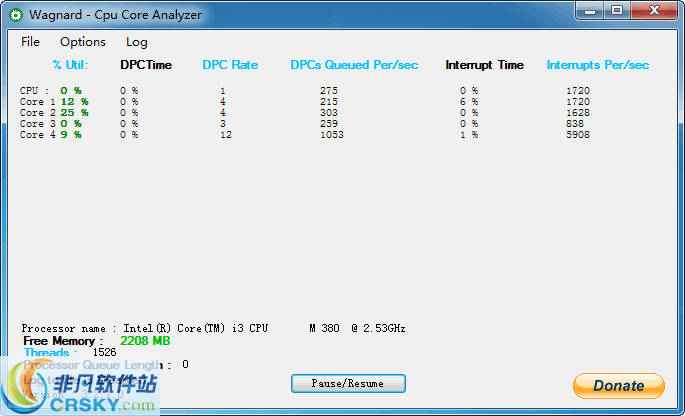Click interrupts per second value '5908'
This screenshot has height=416, width=685.
tap(578, 135)
